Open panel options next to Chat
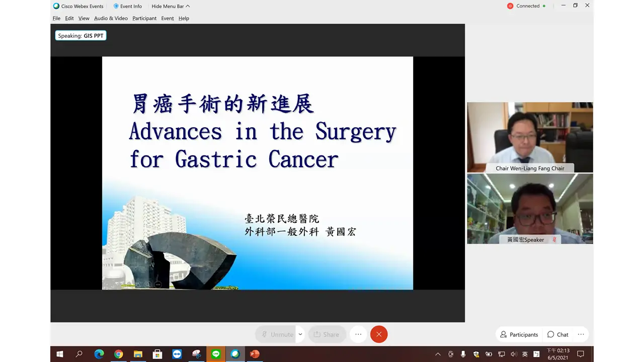 pyautogui.click(x=581, y=334)
